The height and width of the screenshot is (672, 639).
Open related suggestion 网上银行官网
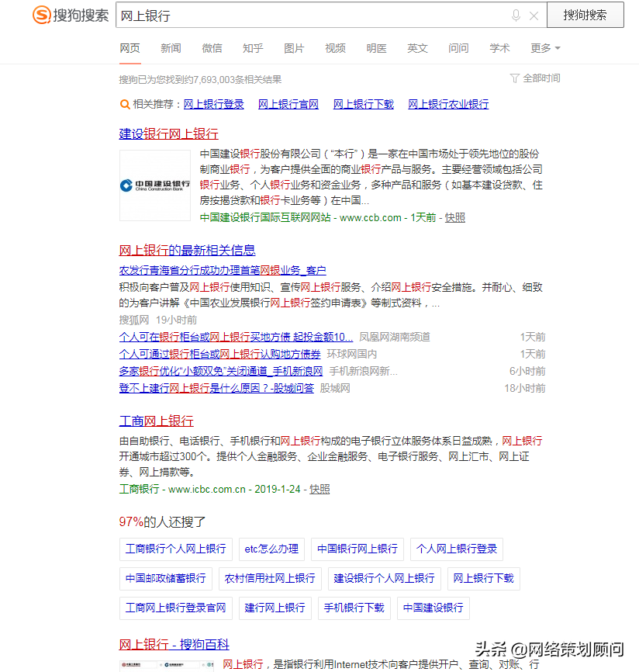(x=288, y=104)
